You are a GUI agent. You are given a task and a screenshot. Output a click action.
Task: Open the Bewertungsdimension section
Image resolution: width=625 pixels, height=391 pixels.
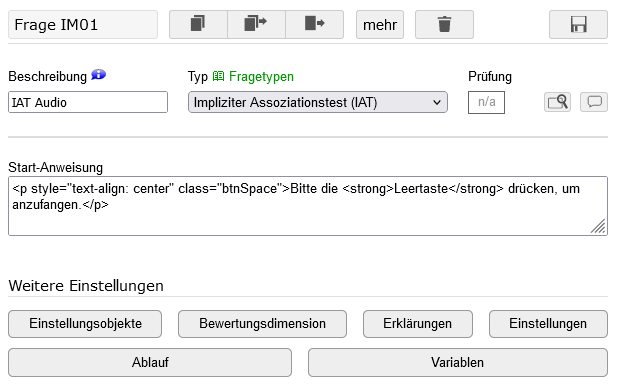click(x=262, y=324)
